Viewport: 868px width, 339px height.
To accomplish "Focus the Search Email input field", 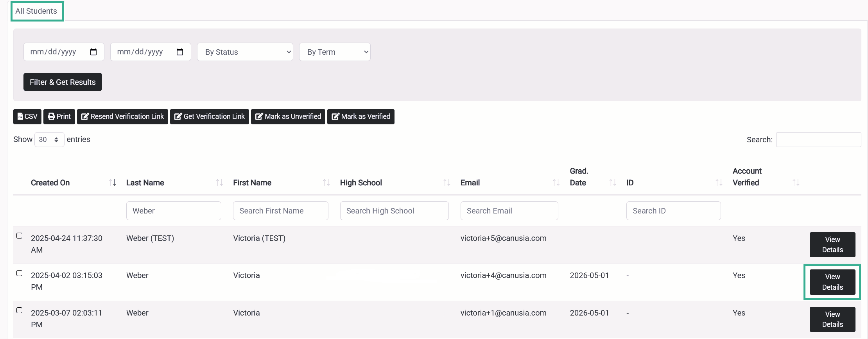I will pyautogui.click(x=509, y=211).
